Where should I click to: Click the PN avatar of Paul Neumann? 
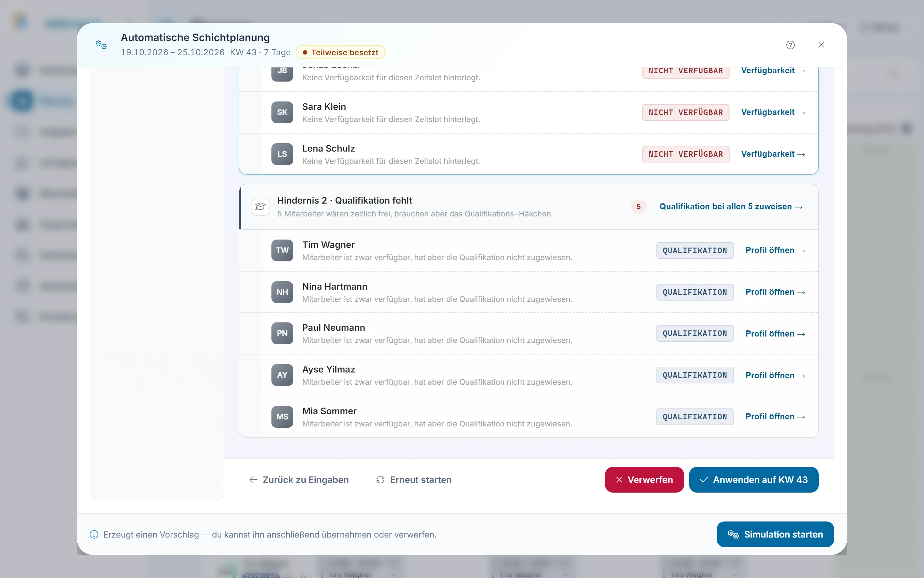(x=282, y=333)
